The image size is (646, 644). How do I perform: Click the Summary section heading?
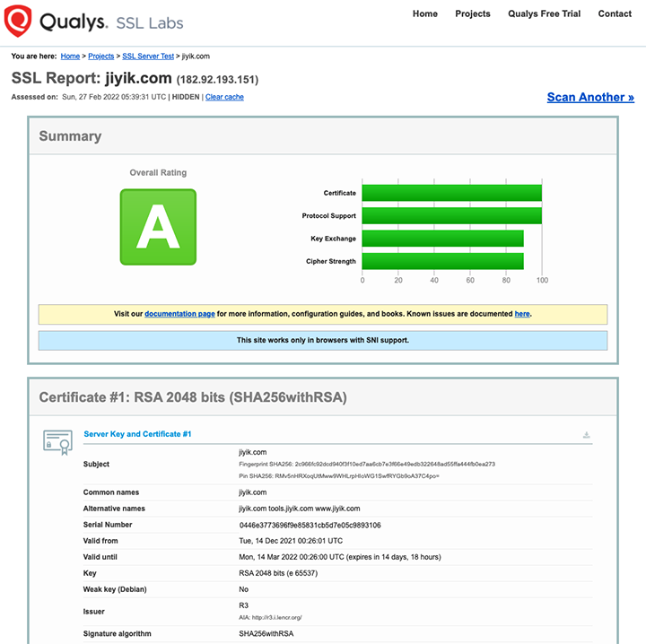(x=70, y=136)
